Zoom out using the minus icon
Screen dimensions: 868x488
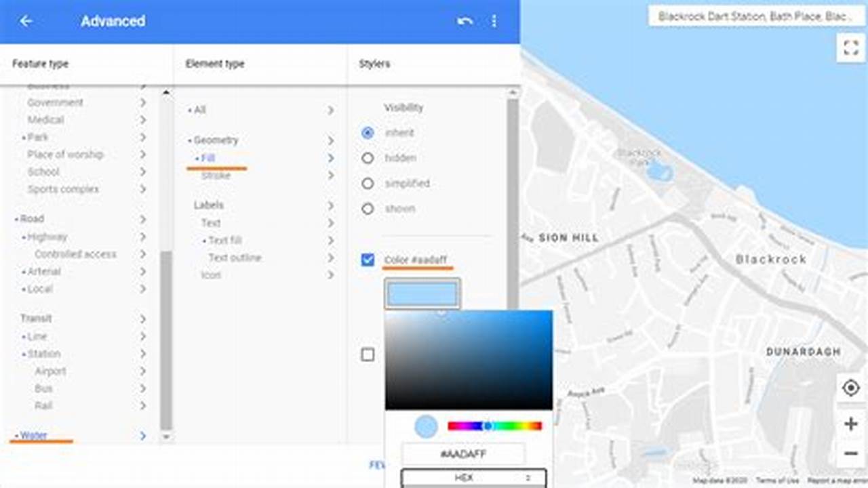(850, 453)
